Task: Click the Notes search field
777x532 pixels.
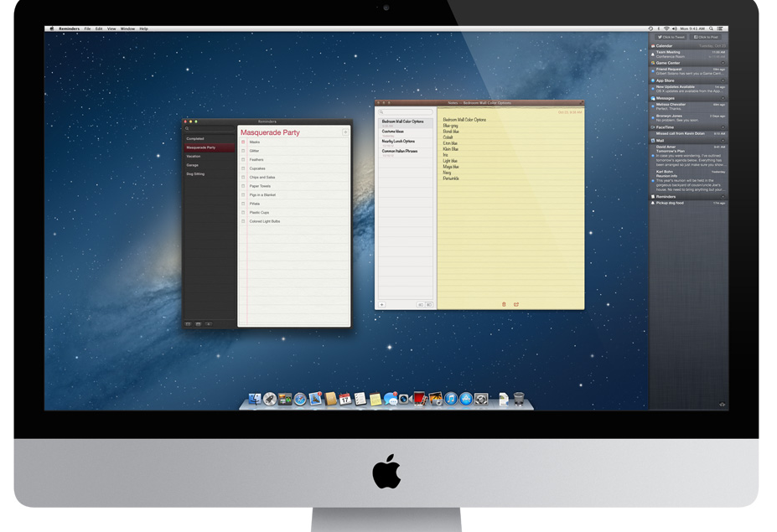Action: [x=407, y=111]
